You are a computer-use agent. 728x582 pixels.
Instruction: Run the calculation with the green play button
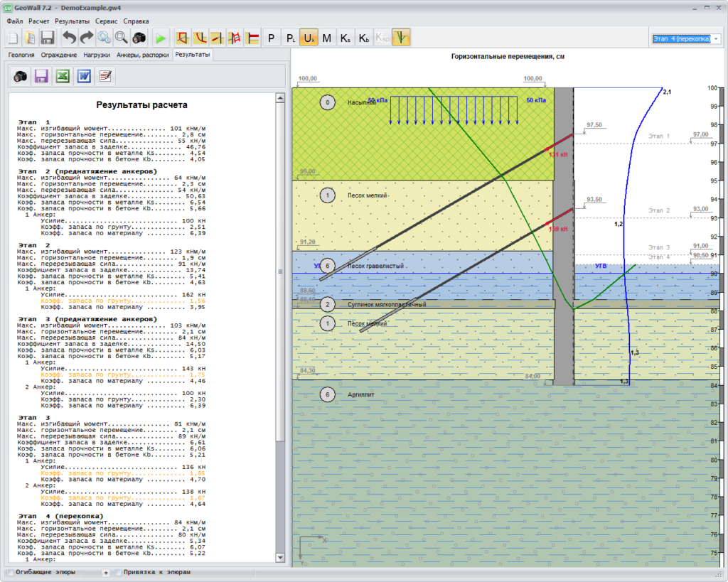pyautogui.click(x=161, y=38)
